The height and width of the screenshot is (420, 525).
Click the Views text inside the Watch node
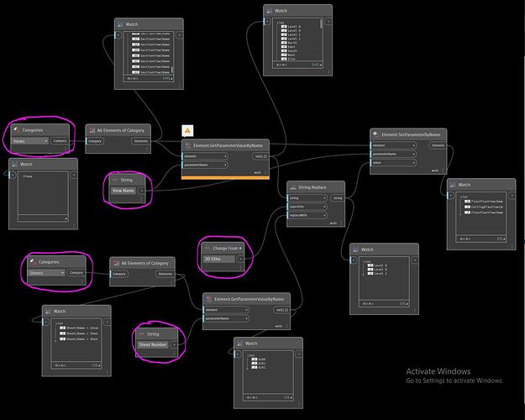point(28,176)
